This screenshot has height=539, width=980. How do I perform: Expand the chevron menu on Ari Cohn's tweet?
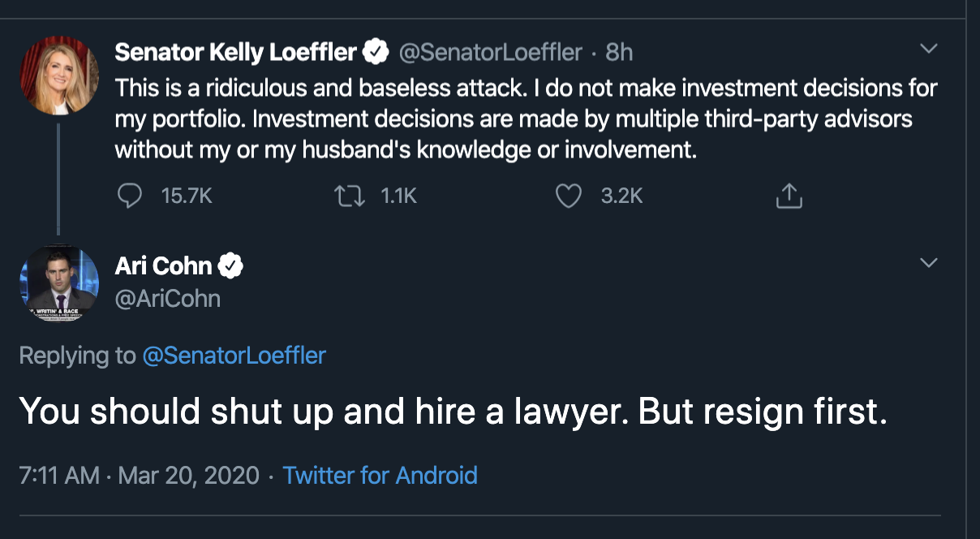(x=928, y=263)
